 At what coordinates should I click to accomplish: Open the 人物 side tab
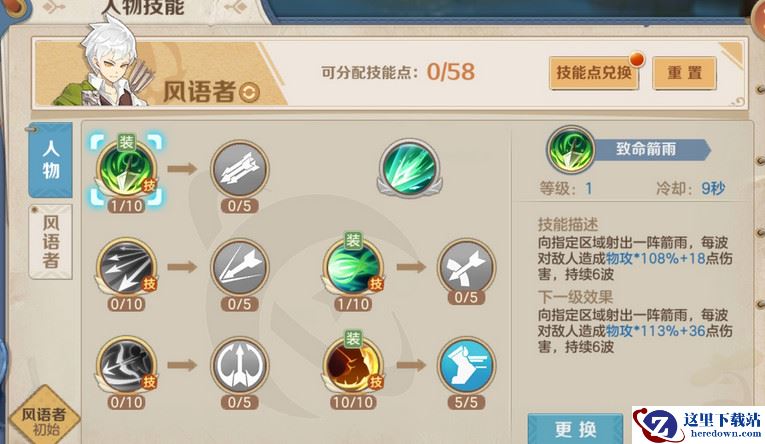pos(50,160)
